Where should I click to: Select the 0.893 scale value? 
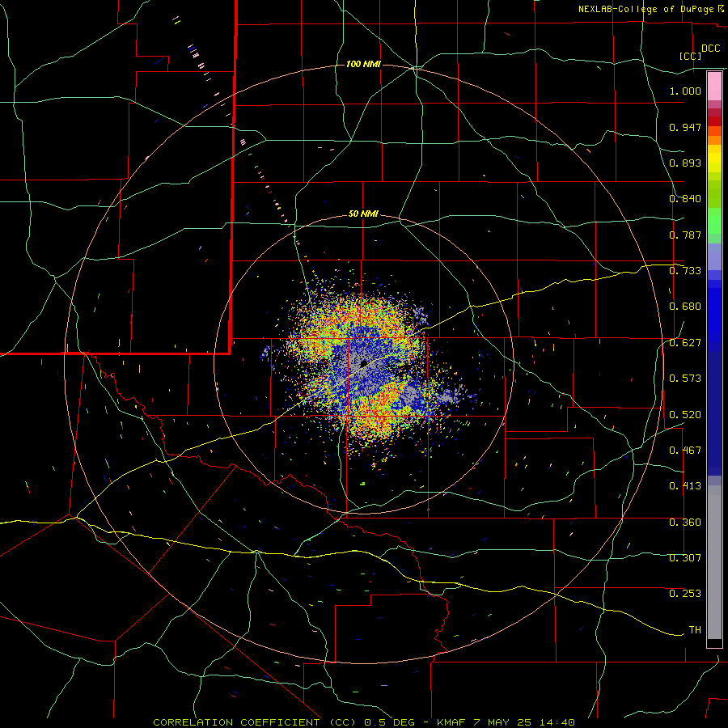[x=685, y=163]
